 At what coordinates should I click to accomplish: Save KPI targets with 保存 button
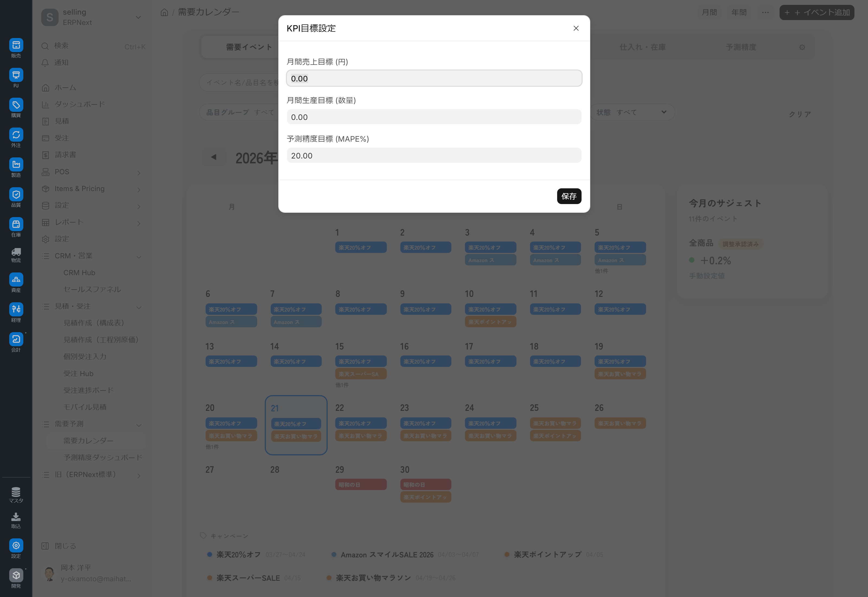(x=569, y=196)
